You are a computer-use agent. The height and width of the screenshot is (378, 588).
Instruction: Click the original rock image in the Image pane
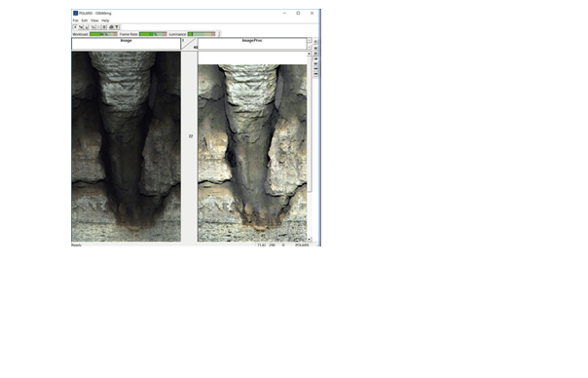(x=126, y=146)
